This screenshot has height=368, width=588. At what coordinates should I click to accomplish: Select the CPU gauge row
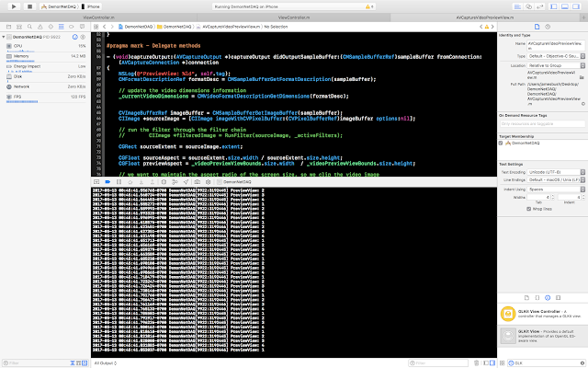coord(45,47)
